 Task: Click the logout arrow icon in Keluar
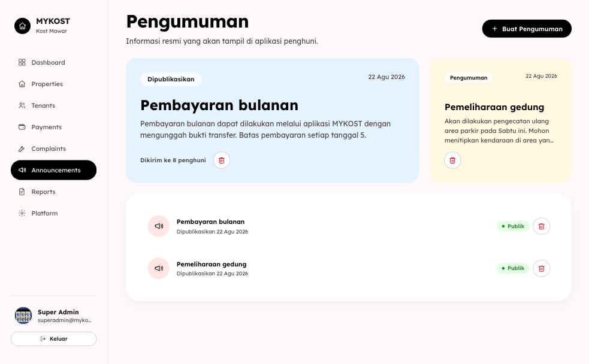pyautogui.click(x=43, y=339)
